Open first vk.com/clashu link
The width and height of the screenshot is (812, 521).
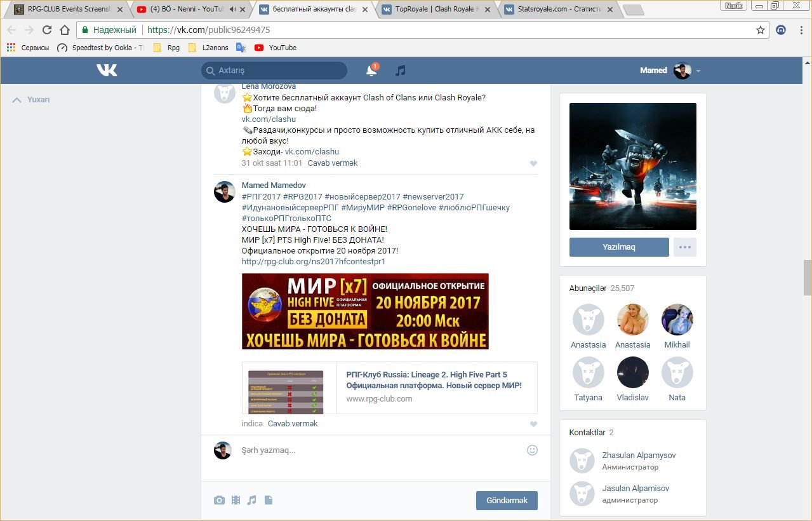point(269,119)
